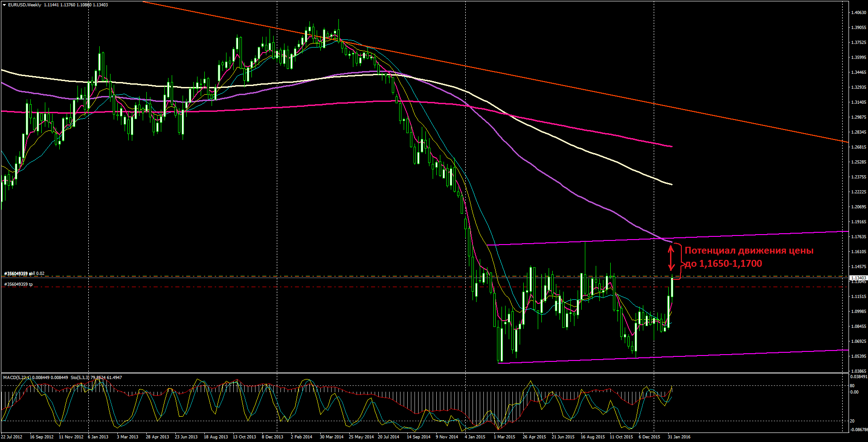Click the annotation line 'до 1,1650-1,1700'

(x=723, y=264)
